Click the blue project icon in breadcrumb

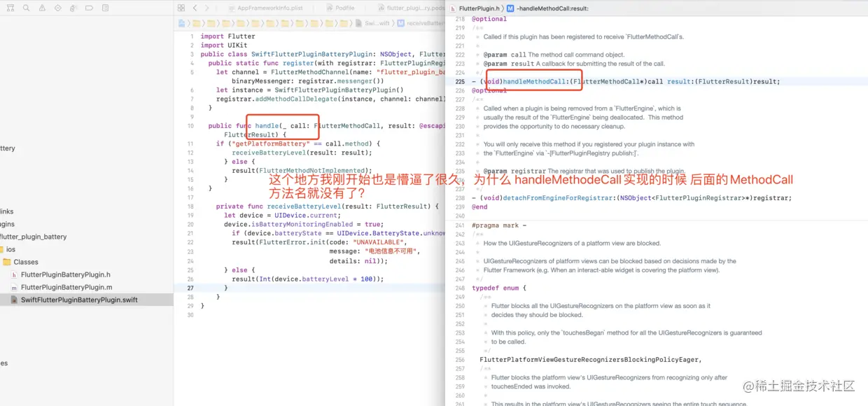click(x=181, y=23)
